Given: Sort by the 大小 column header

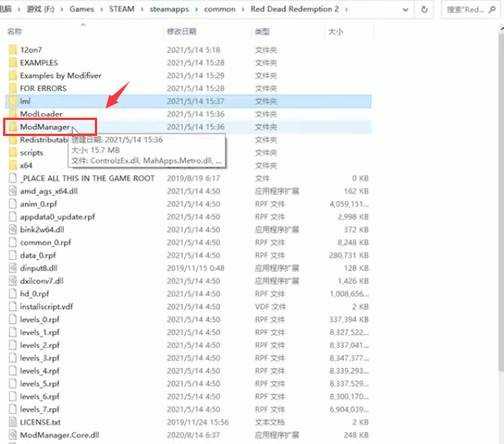Looking at the screenshot, I should (335, 32).
